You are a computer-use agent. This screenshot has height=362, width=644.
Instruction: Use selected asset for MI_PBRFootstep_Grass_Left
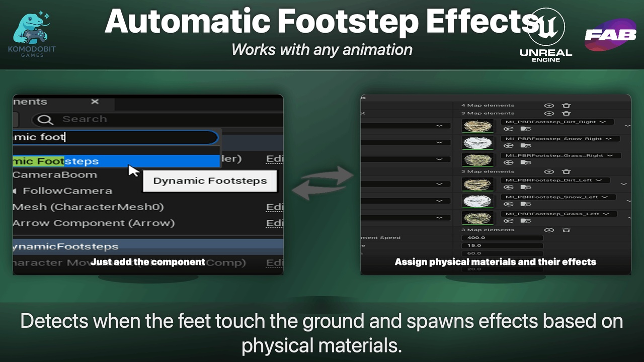pos(508,221)
